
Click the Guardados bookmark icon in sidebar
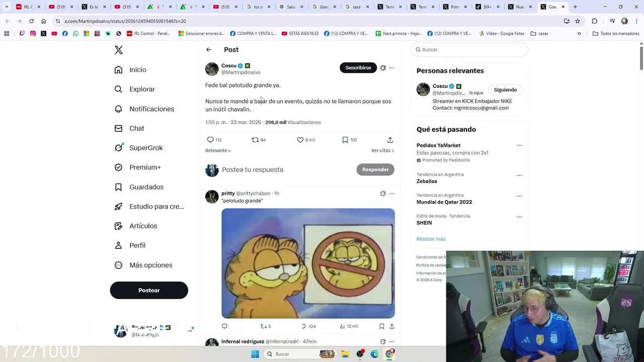point(119,187)
